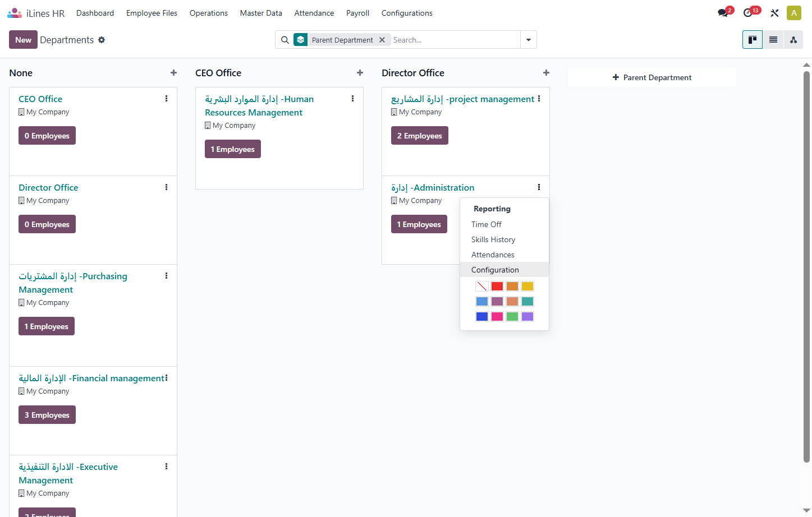This screenshot has width=812, height=517.
Task: Toggle the search options dropdown arrow
Action: pos(528,40)
